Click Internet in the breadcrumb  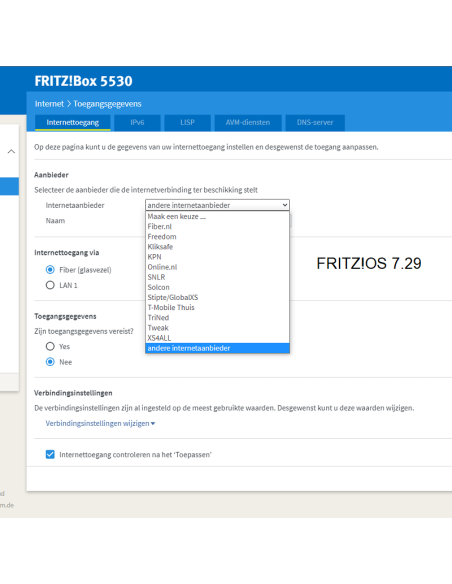[50, 104]
